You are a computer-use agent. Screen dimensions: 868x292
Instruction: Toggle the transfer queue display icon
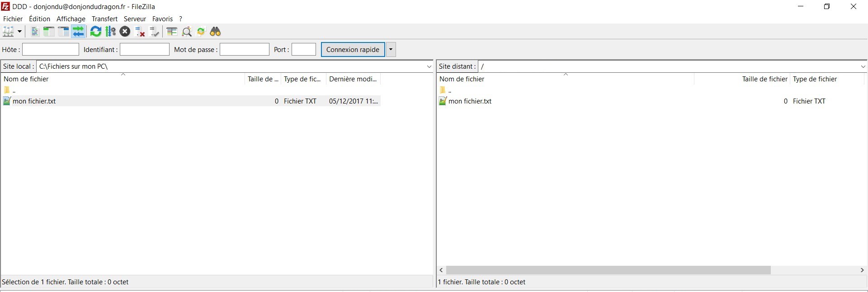tap(78, 32)
